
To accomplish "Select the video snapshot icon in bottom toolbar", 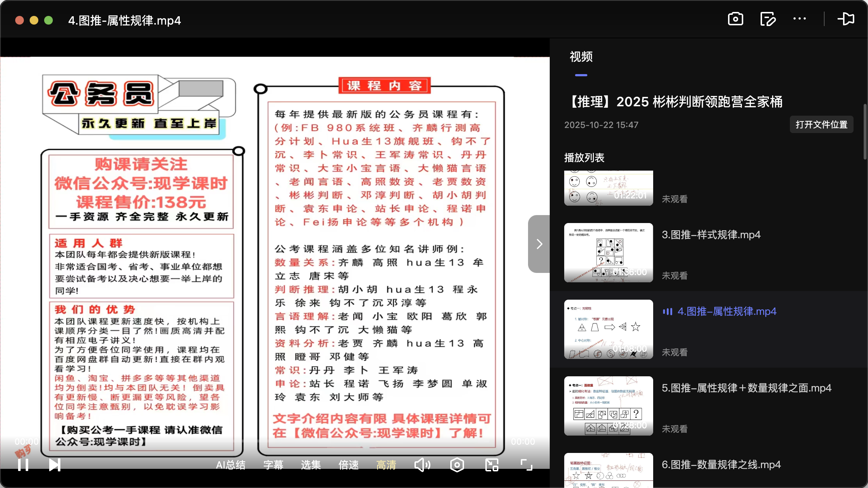I will click(x=457, y=465).
